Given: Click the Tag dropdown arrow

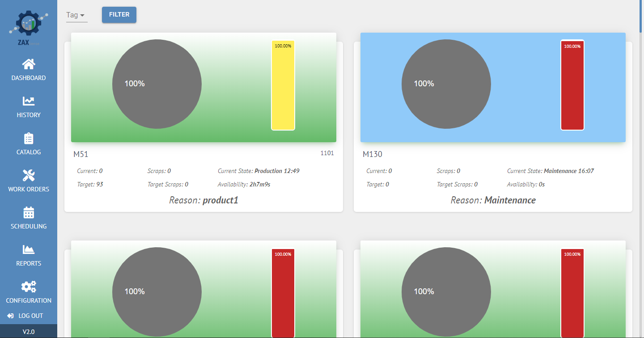Looking at the screenshot, I should pyautogui.click(x=82, y=16).
